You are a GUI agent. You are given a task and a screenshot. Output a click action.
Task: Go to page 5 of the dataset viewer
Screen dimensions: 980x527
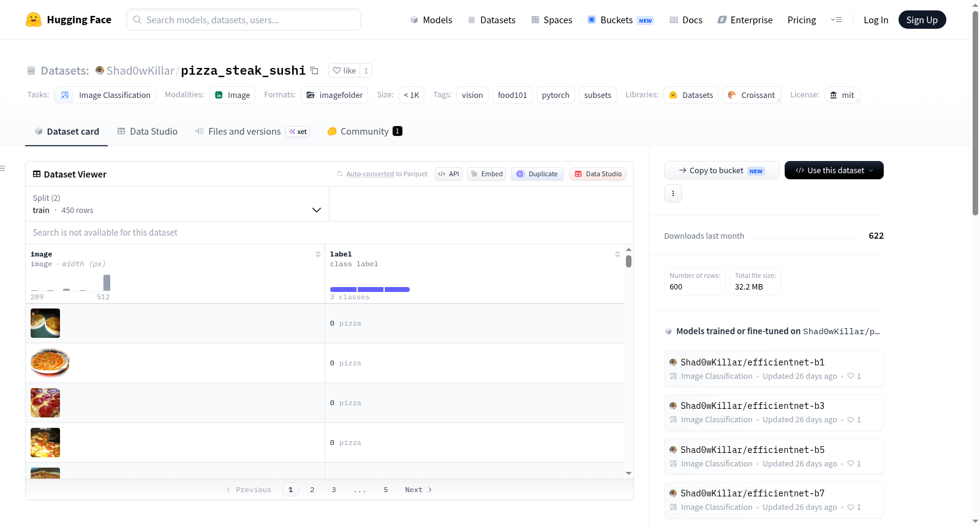[x=386, y=490]
